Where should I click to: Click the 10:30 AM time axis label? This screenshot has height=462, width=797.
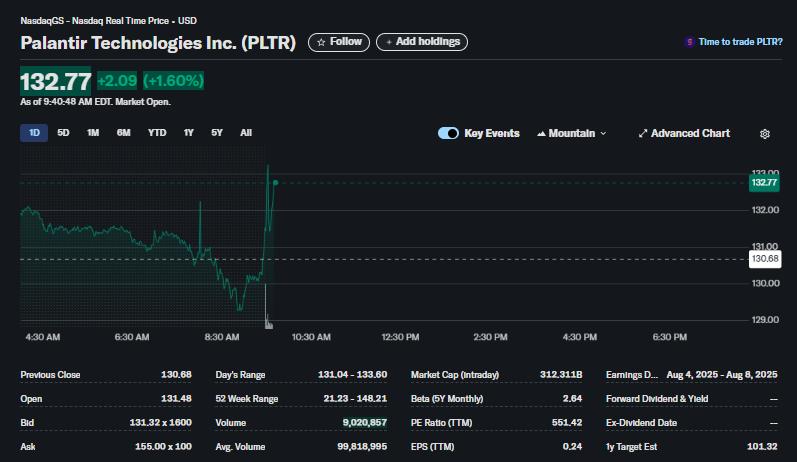[x=311, y=337]
